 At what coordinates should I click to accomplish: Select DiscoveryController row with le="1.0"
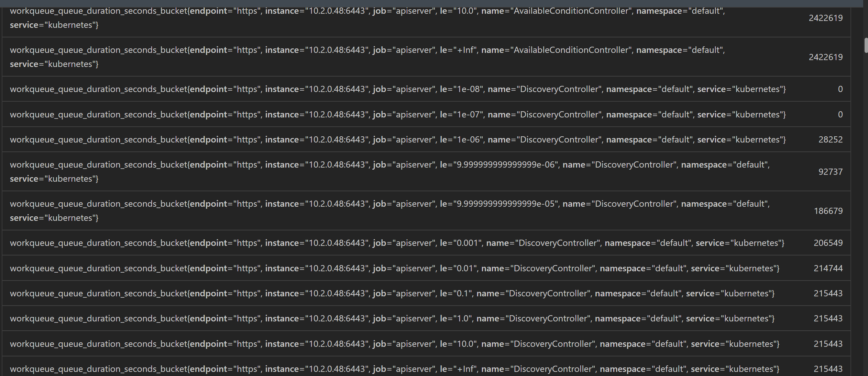point(426,318)
